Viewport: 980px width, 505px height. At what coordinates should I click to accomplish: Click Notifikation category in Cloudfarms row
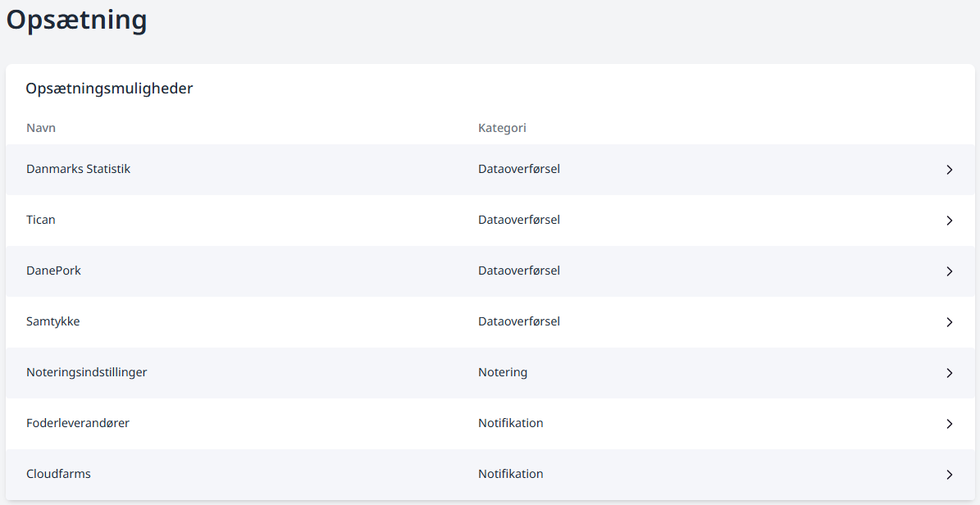point(510,474)
